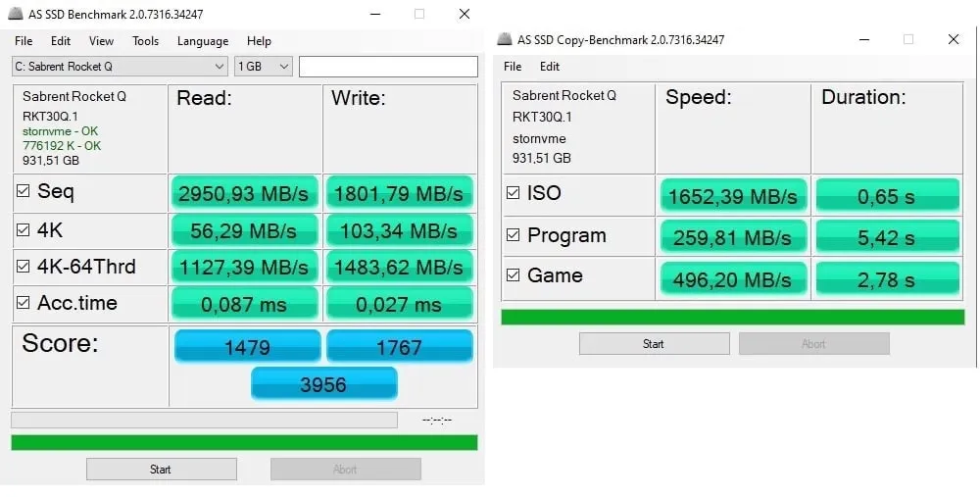Close the AS SSD Benchmark window

(465, 14)
